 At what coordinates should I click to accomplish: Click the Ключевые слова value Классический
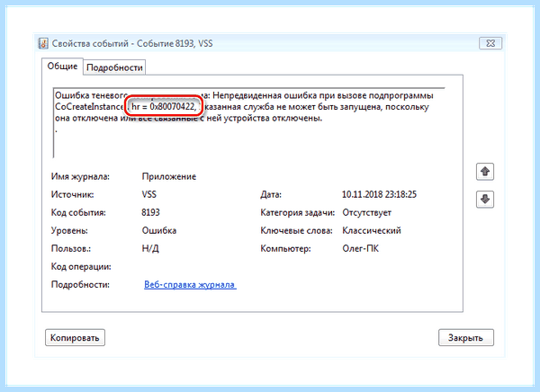(x=372, y=230)
